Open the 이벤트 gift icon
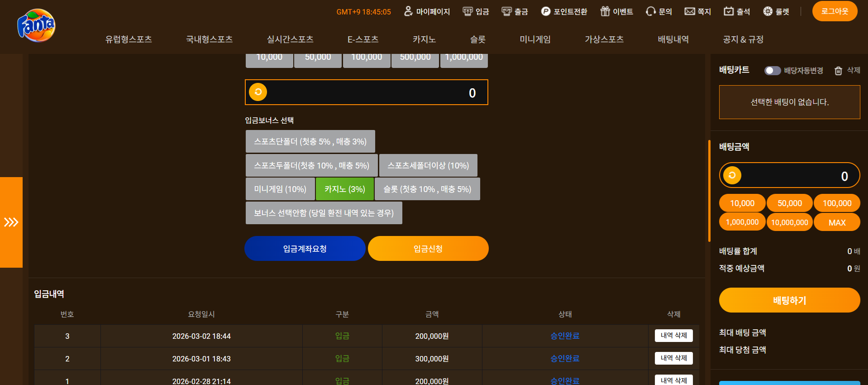The width and height of the screenshot is (868, 385). point(605,11)
